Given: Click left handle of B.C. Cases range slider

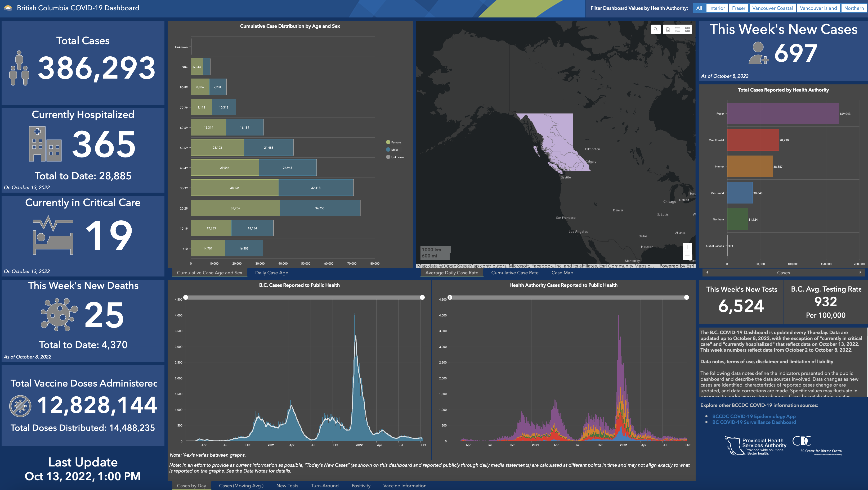Looking at the screenshot, I should (186, 297).
